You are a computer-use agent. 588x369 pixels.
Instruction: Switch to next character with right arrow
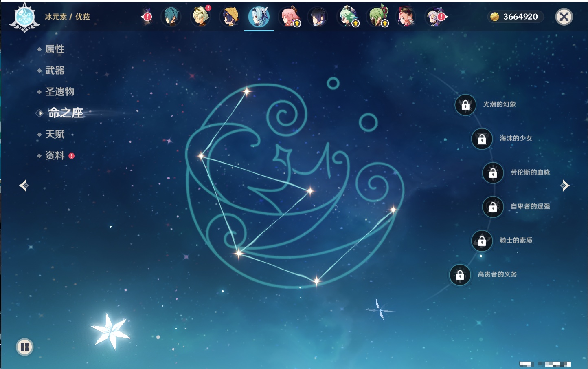tap(565, 186)
